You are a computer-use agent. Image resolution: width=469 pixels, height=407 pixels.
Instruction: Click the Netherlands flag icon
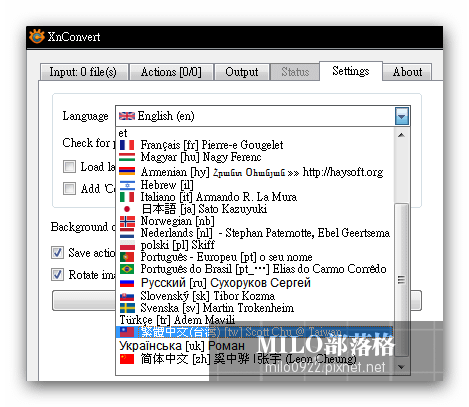(x=127, y=233)
